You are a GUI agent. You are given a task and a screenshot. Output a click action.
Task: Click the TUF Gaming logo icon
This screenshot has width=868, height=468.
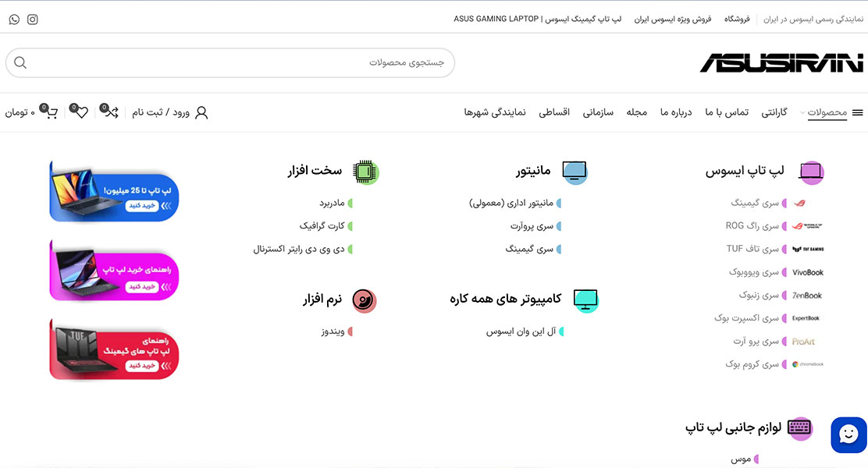click(x=808, y=249)
